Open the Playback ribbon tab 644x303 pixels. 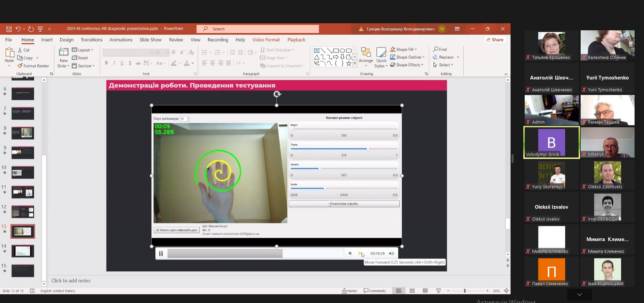tap(296, 40)
